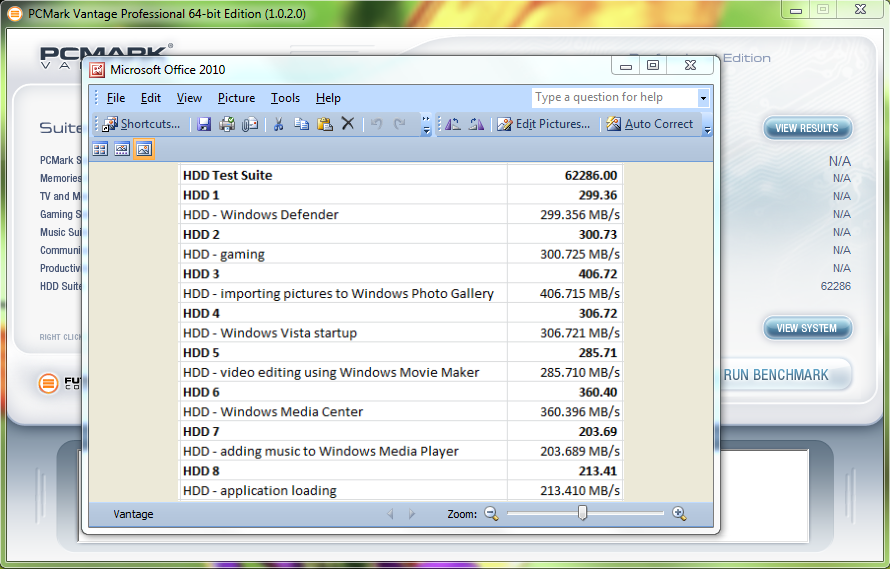Click the Paste clipboard icon
Viewport: 890px width, 569px height.
(x=324, y=124)
